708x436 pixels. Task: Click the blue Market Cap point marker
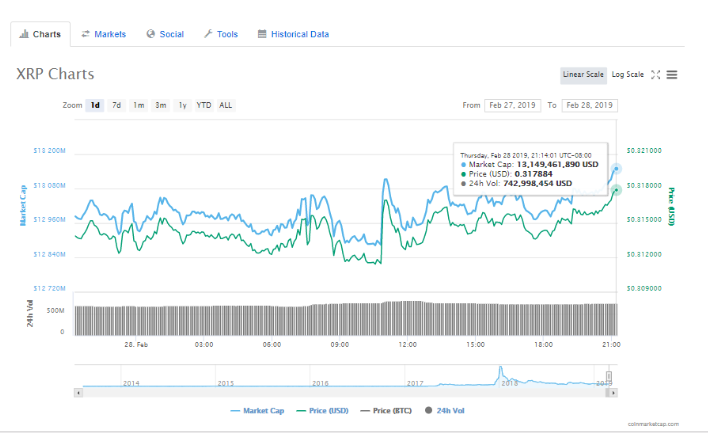pos(616,169)
